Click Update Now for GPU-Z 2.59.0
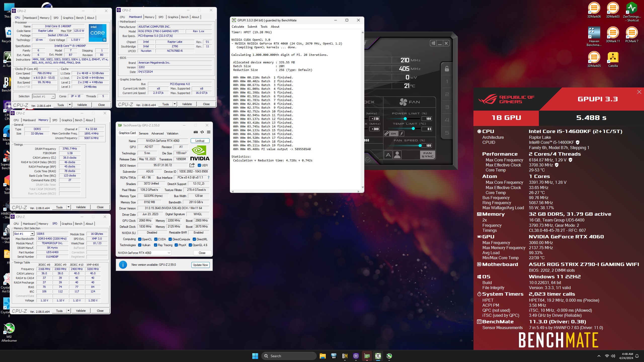 (200, 265)
